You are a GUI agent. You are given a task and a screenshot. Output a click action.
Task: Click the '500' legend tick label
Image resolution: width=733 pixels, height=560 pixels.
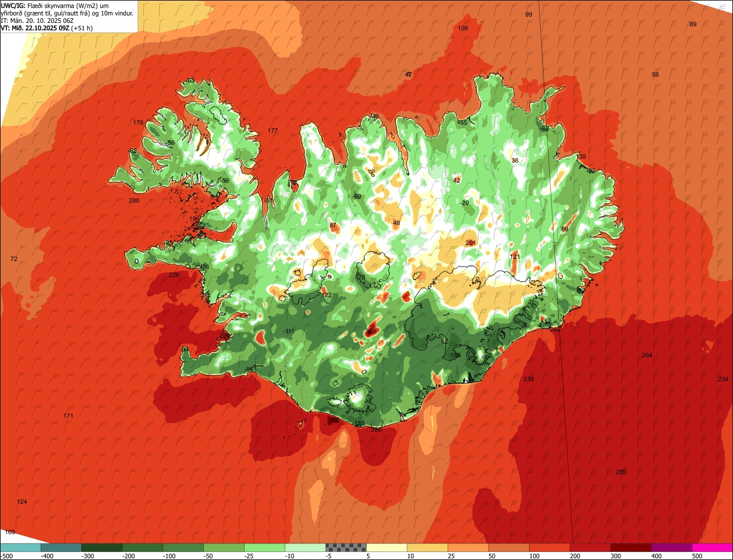pyautogui.click(x=697, y=555)
